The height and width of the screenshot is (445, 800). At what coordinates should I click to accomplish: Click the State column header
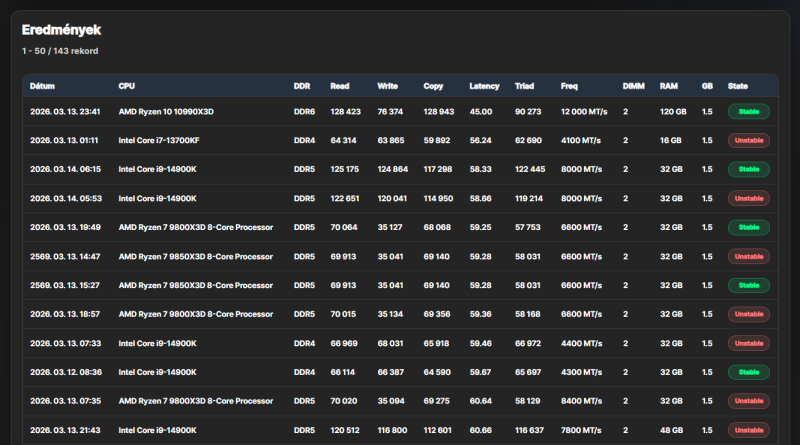pyautogui.click(x=737, y=86)
